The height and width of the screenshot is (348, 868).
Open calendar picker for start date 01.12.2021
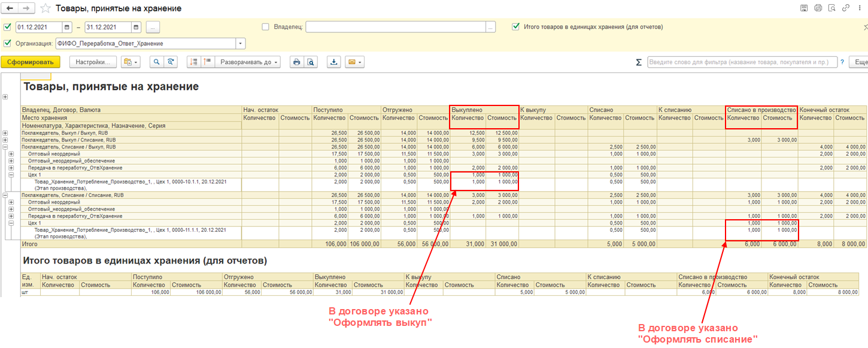(x=67, y=27)
